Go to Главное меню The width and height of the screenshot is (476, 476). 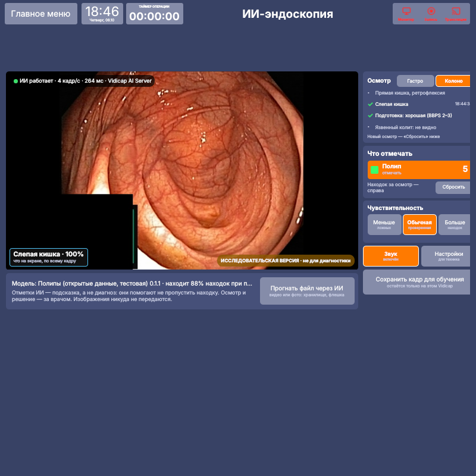pos(41,14)
